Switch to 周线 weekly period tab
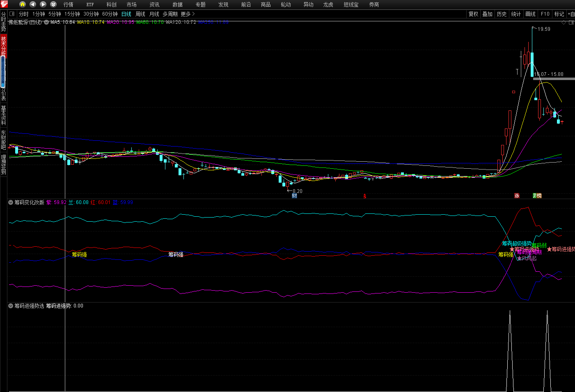The image size is (575, 392). [x=140, y=14]
